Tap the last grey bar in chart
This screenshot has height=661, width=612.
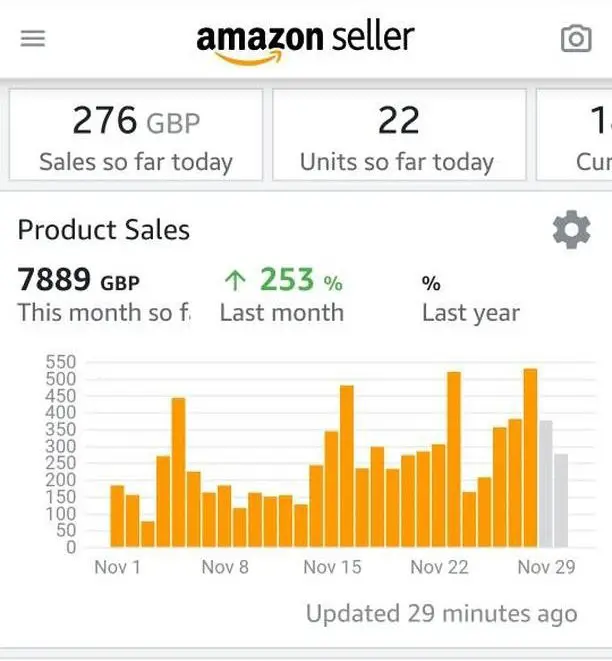point(561,500)
